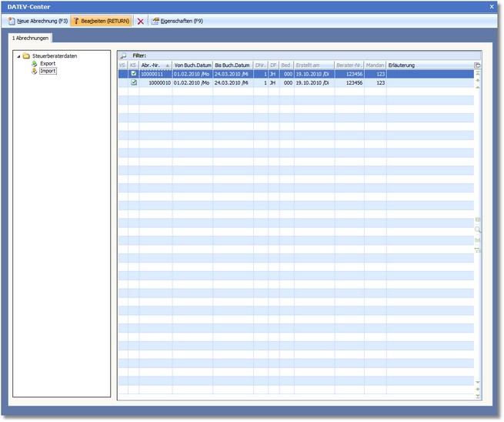Image resolution: width=504 pixels, height=422 pixels.
Task: Click scroll-to-bottom arrow in grid scrollbar
Action: coord(478,396)
